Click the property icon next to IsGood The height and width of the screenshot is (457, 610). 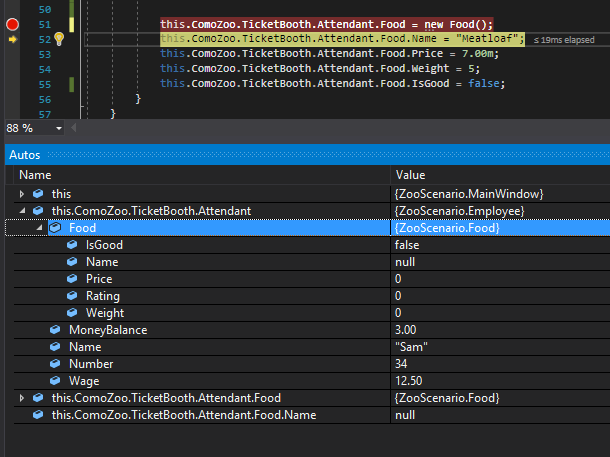[72, 245]
